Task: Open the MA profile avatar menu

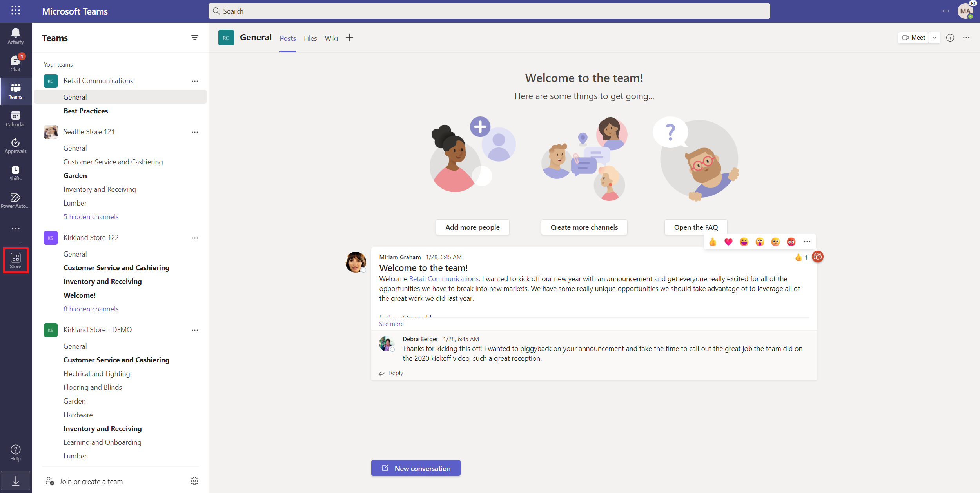Action: pos(965,11)
